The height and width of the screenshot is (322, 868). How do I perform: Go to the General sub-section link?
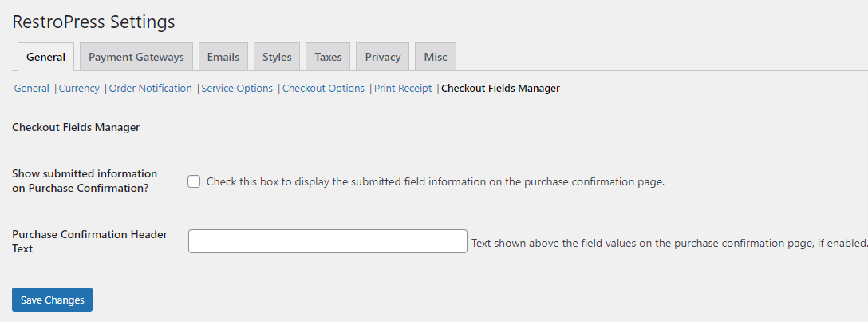[x=32, y=88]
